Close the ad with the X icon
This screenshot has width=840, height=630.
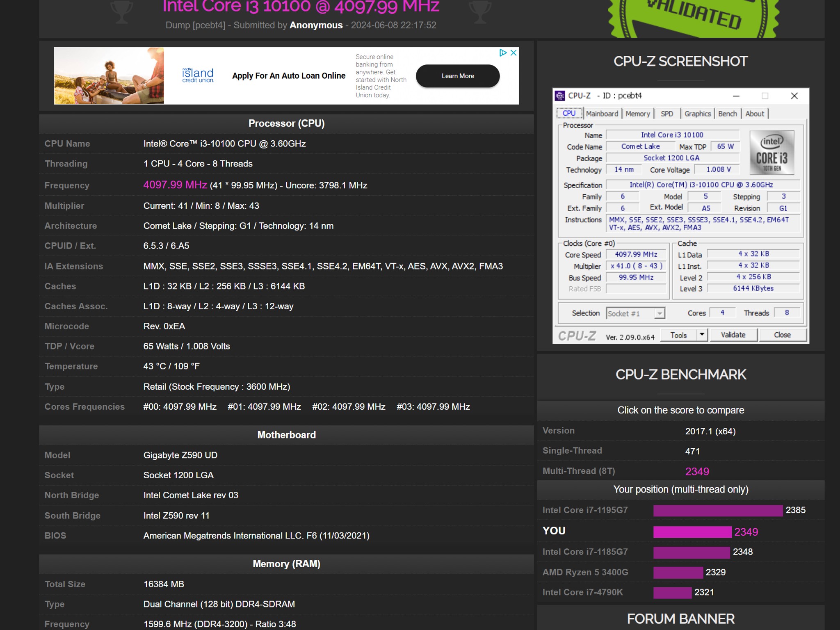[513, 52]
